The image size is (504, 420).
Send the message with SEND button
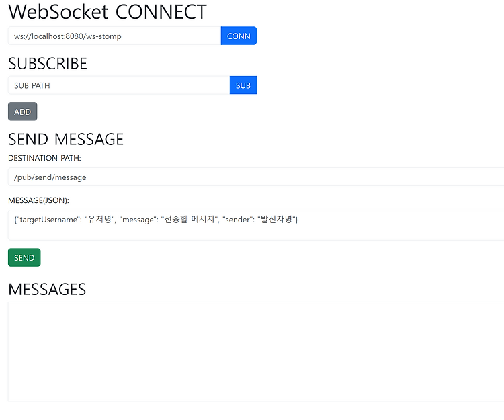(24, 257)
